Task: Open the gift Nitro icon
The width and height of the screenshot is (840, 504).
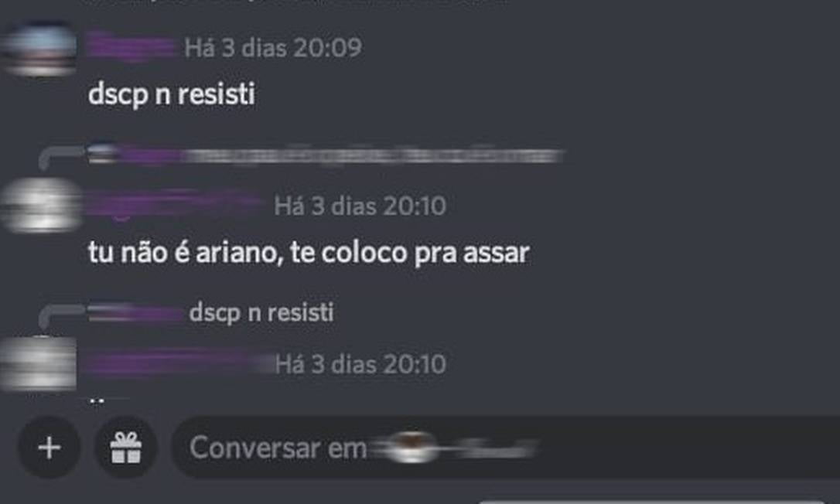Action: click(126, 448)
